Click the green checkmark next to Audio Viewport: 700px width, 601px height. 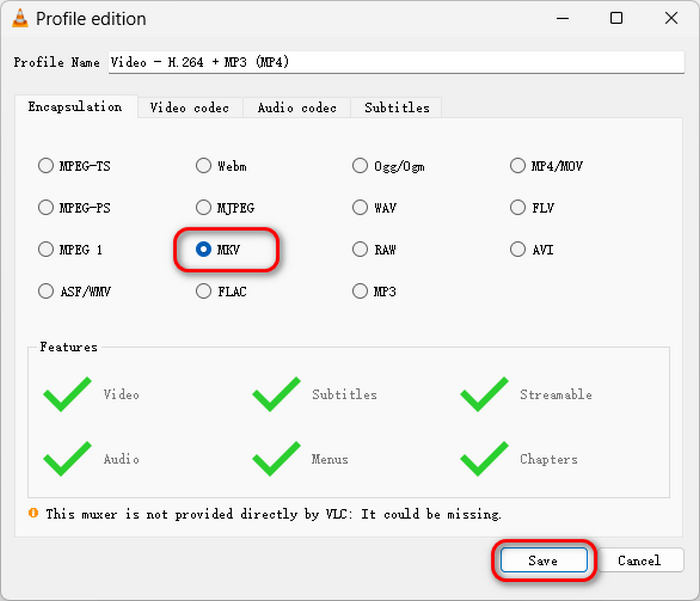67,459
